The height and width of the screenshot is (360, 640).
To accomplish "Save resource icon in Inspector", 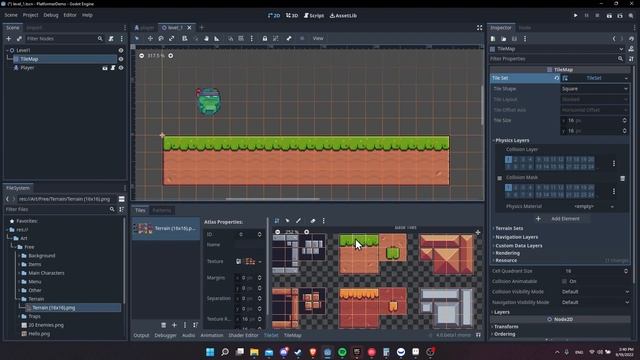I will pos(514,39).
